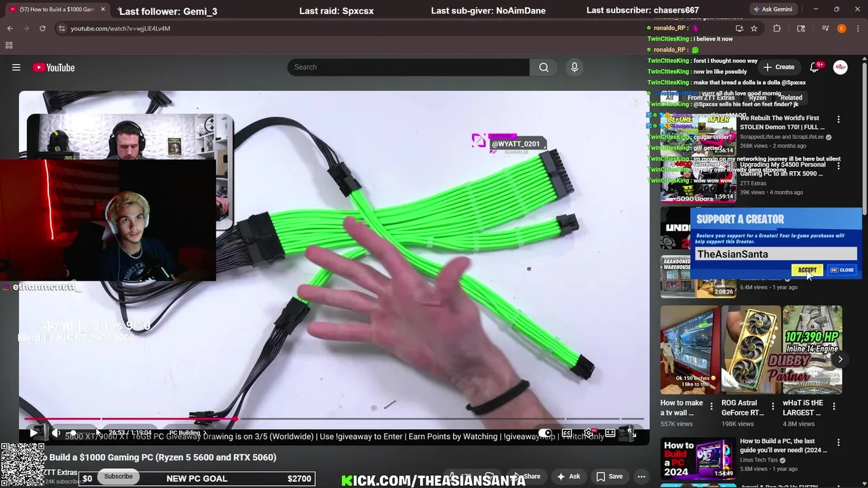Toggle the autoplay switch
This screenshot has height=488, width=868.
(x=545, y=432)
